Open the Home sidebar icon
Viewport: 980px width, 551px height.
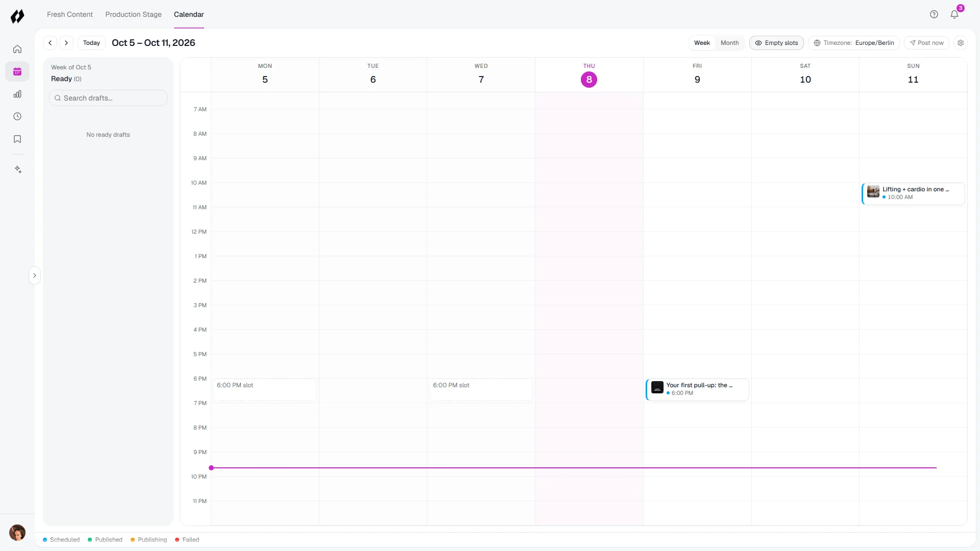tap(17, 49)
